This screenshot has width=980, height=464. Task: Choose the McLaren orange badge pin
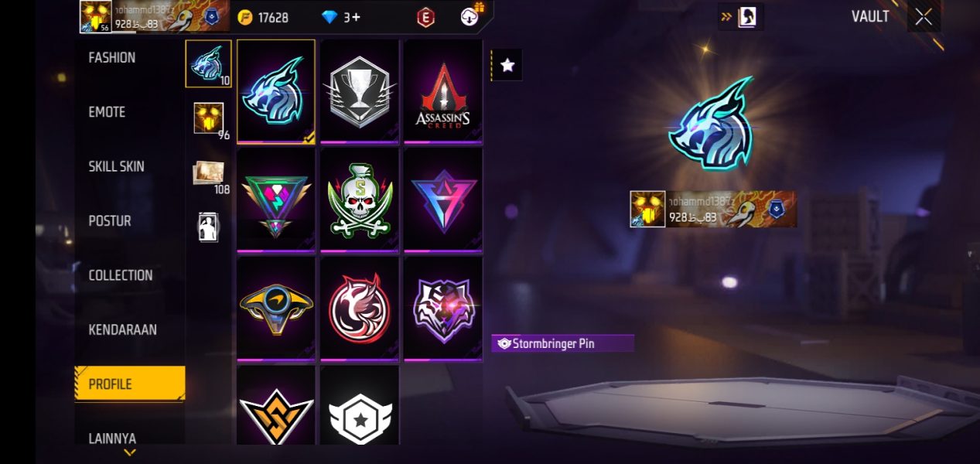pos(276,309)
